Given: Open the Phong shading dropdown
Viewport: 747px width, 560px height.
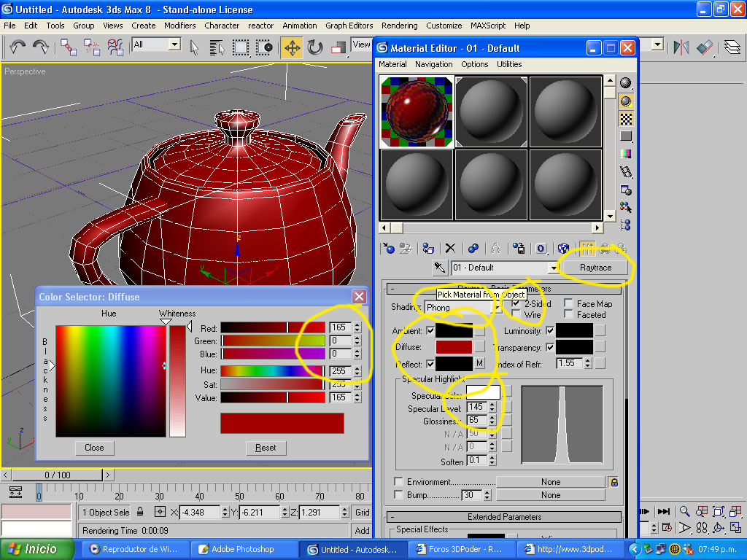Looking at the screenshot, I should point(497,308).
